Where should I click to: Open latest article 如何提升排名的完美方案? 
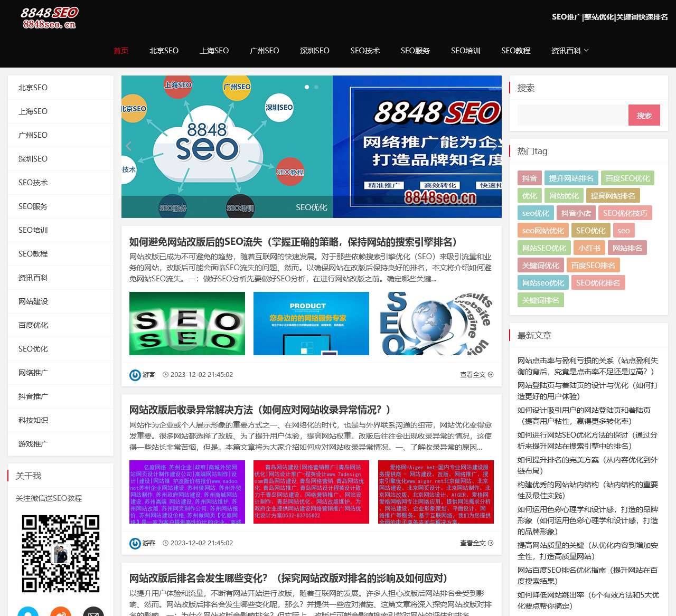588,466
